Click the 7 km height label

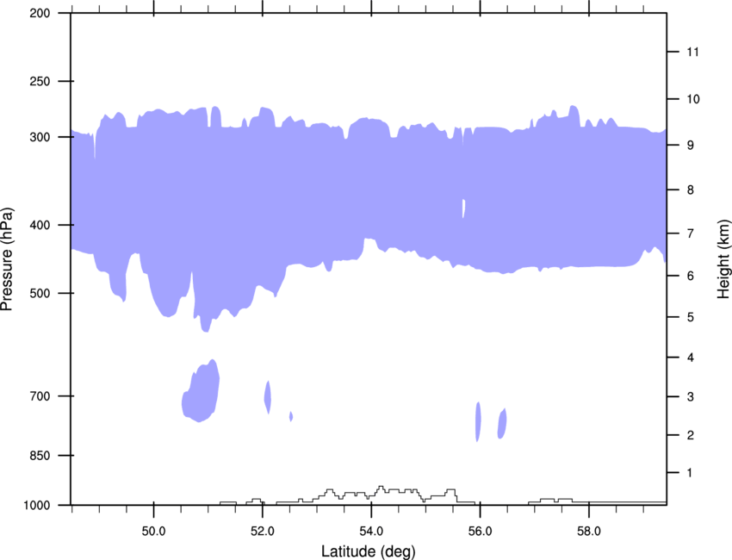tap(690, 233)
